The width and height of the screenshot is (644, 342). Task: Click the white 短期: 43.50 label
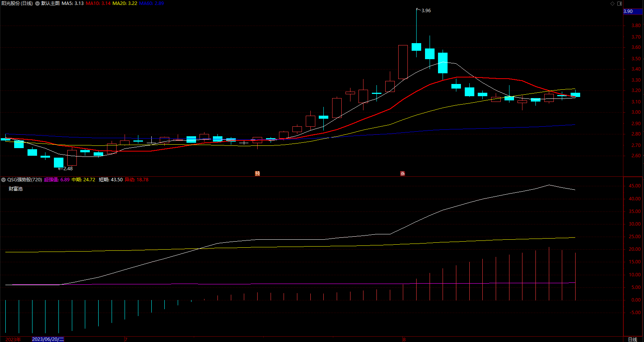pyautogui.click(x=111, y=180)
